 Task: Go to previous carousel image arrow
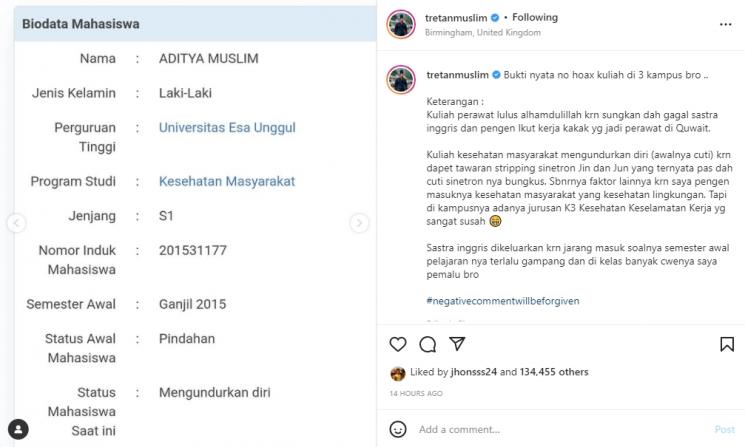point(17,223)
